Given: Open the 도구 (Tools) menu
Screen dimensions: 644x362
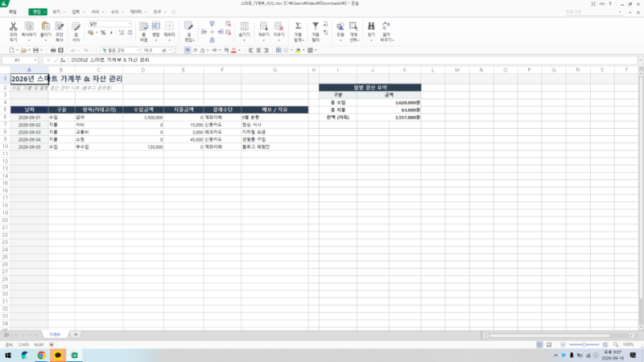Looking at the screenshot, I should coord(157,12).
